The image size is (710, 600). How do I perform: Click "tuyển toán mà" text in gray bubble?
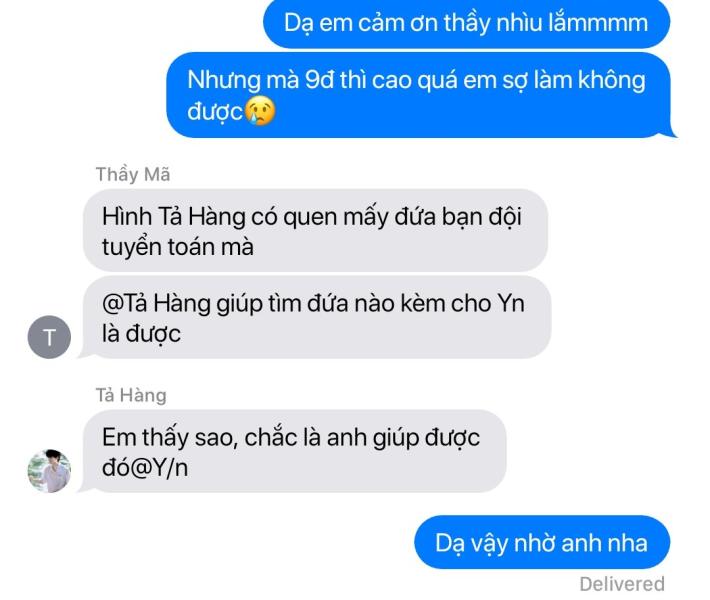[178, 247]
